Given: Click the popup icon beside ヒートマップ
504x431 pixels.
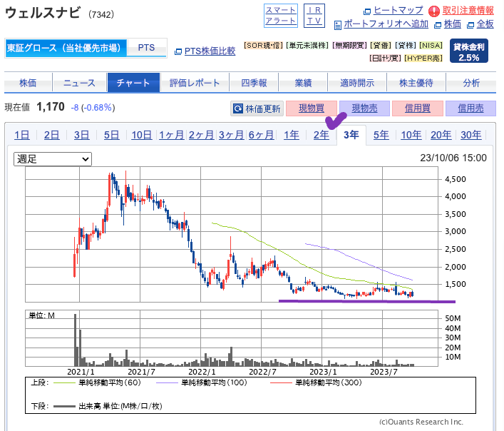Looking at the screenshot, I should (x=366, y=11).
